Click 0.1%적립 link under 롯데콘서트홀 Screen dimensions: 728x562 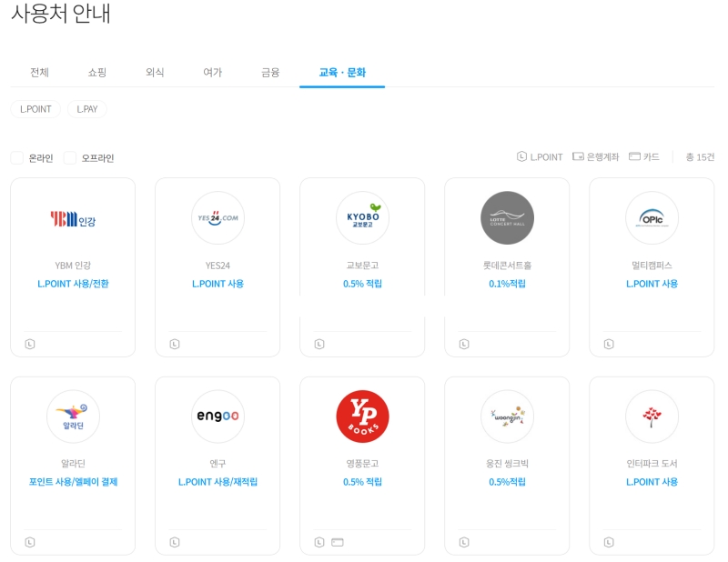[507, 284]
